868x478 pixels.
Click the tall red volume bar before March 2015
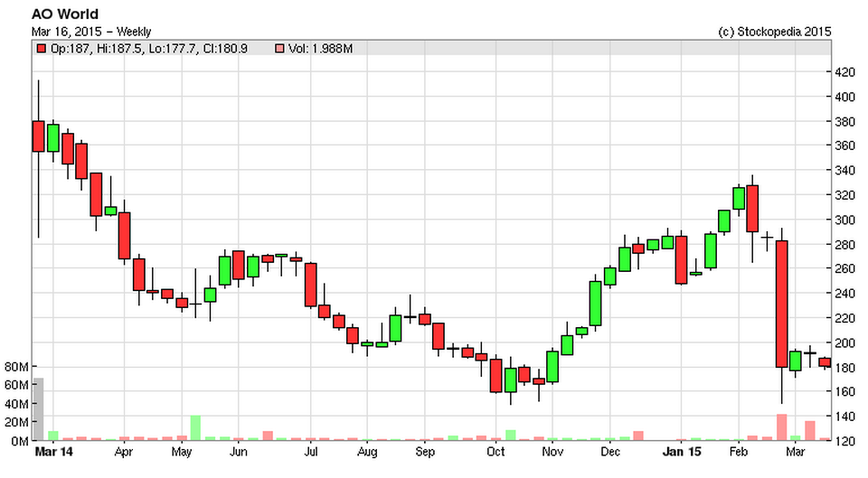point(781,427)
